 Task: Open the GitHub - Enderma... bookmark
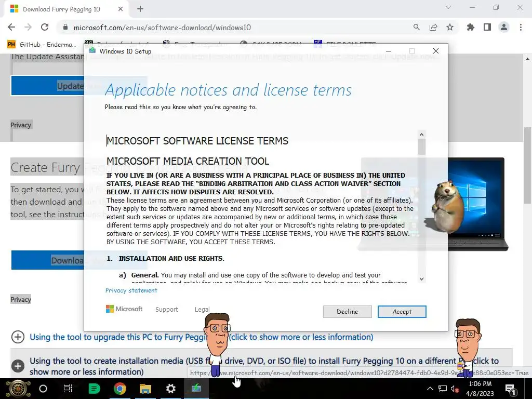click(42, 45)
